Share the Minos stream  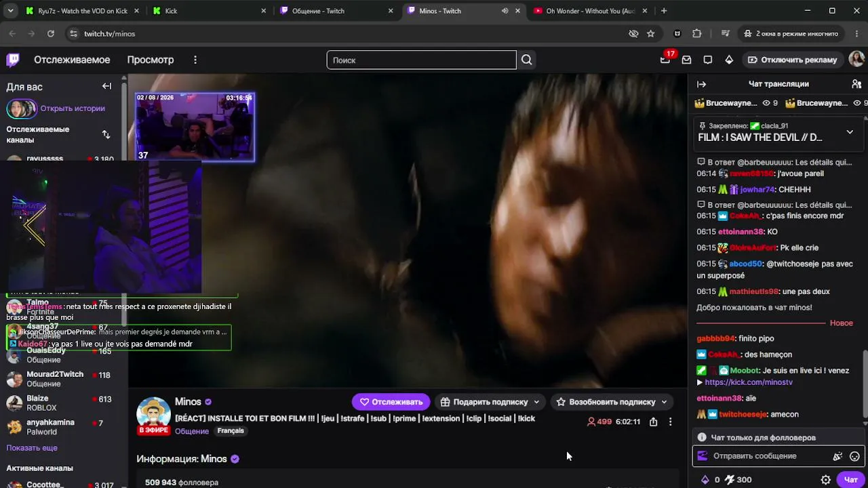point(653,422)
